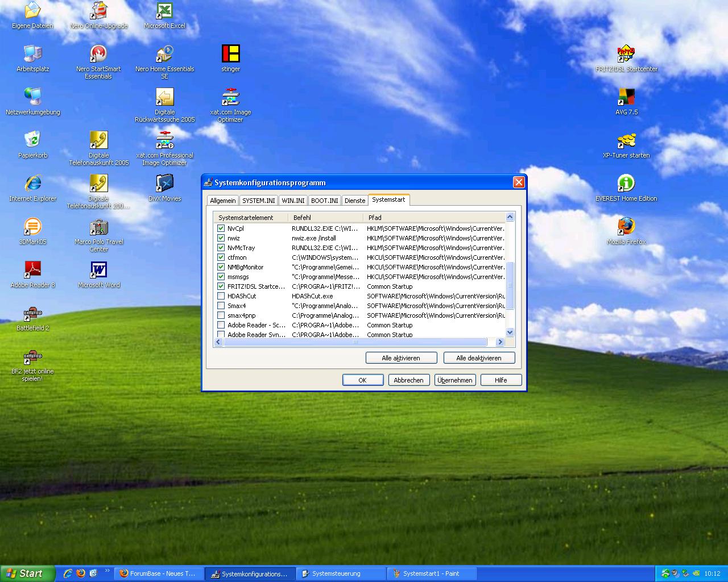Check Adobe Reader - Sc... startup checkbox
The image size is (728, 582).
tap(221, 325)
